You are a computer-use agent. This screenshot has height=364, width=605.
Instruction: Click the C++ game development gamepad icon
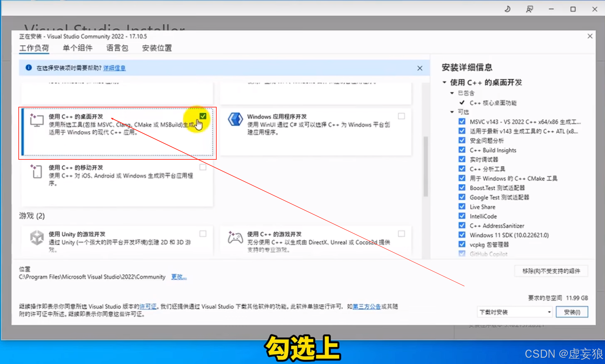tap(235, 238)
